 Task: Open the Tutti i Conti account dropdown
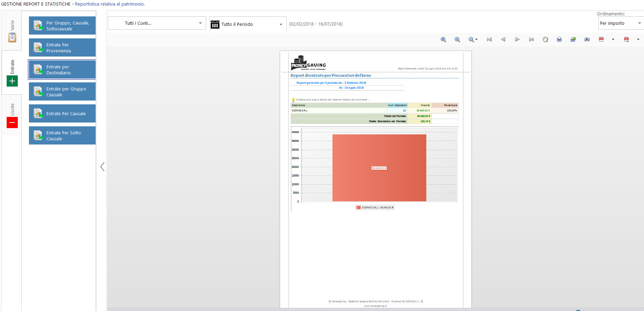[157, 23]
